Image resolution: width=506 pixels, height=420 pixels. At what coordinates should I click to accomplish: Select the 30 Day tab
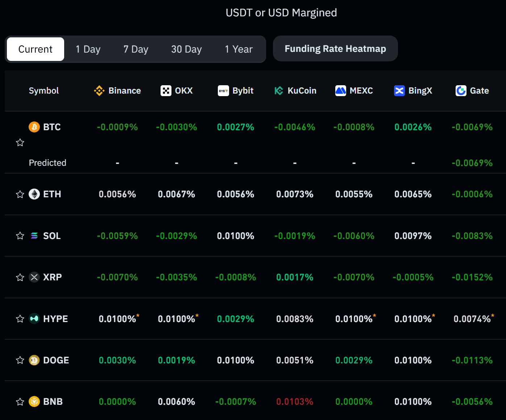186,49
